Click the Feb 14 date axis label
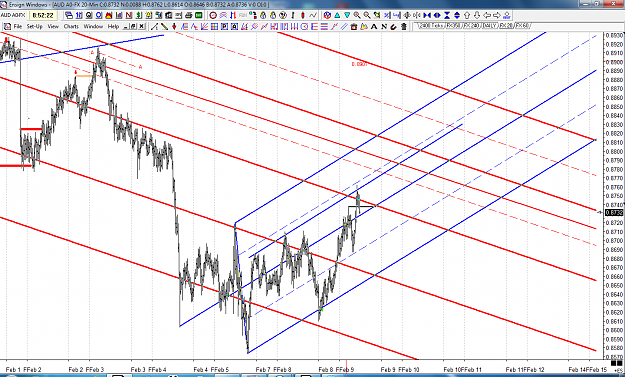The image size is (625, 377). tap(577, 369)
